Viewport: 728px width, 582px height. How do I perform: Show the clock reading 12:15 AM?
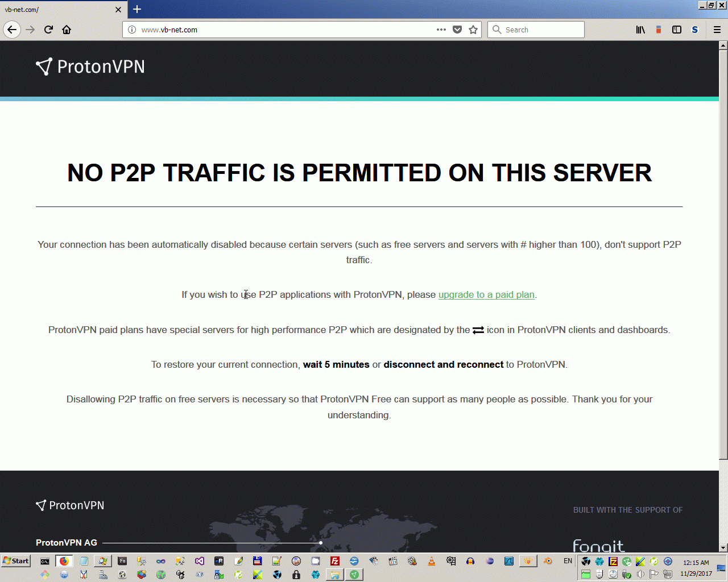(x=696, y=563)
